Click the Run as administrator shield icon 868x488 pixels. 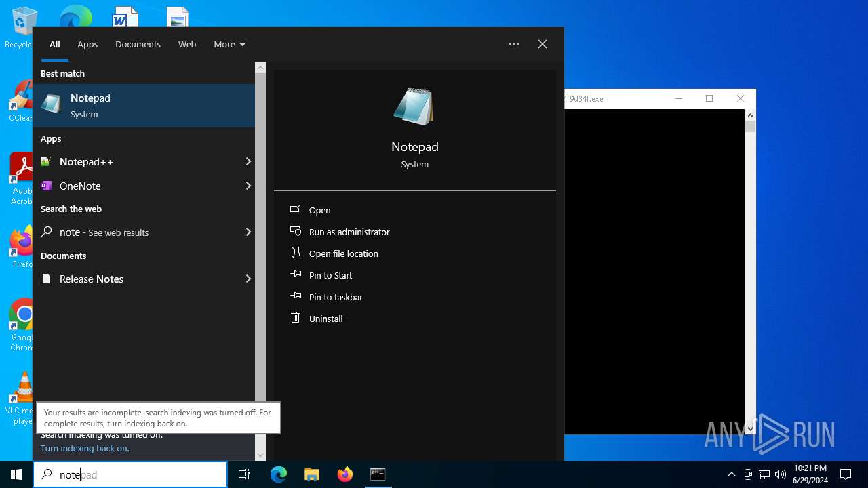click(x=295, y=231)
